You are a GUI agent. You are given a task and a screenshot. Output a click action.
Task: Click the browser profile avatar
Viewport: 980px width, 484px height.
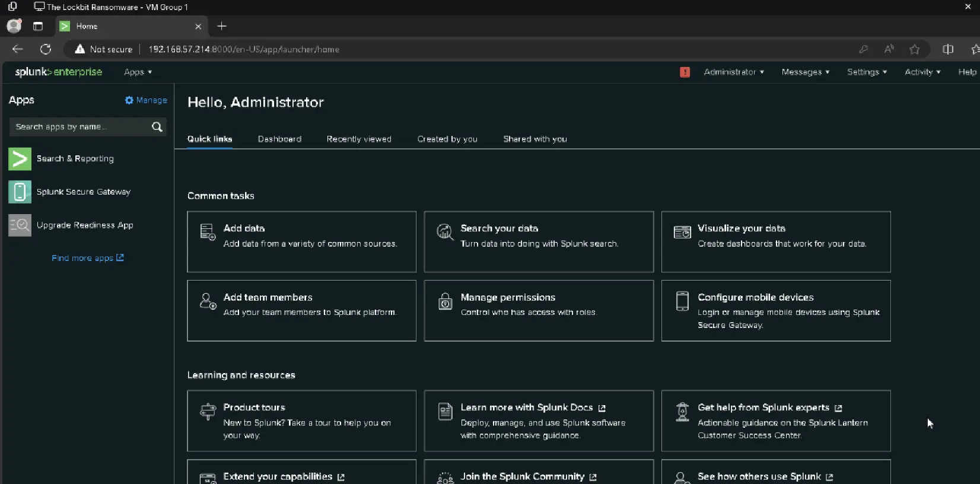point(14,26)
